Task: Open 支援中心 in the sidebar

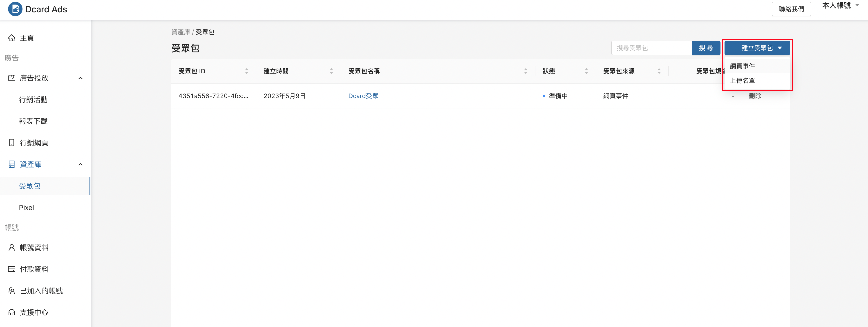Action: pyautogui.click(x=34, y=312)
